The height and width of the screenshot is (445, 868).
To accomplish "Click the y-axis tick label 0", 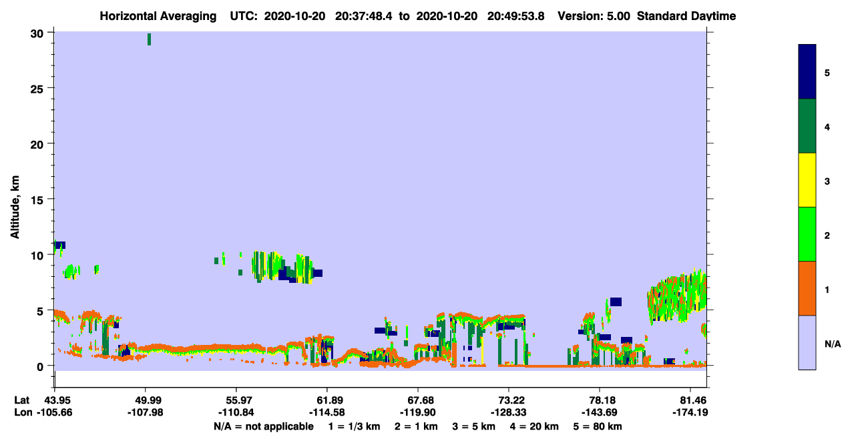I will pos(41,366).
